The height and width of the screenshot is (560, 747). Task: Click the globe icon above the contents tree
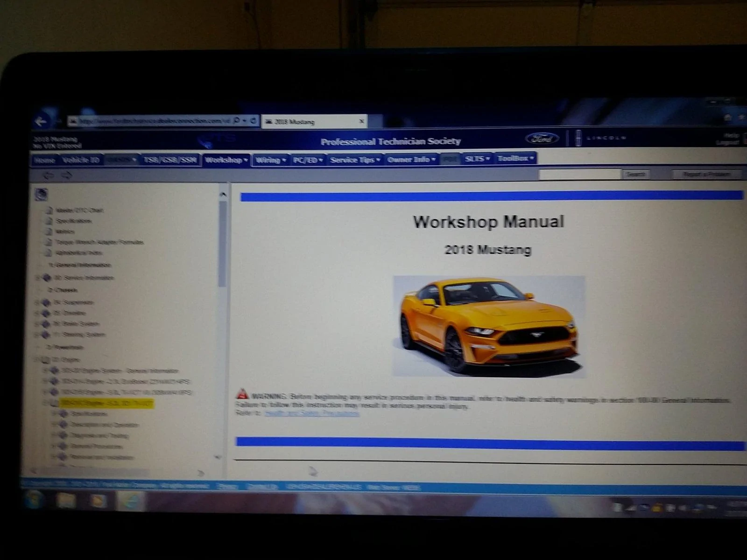coord(42,195)
